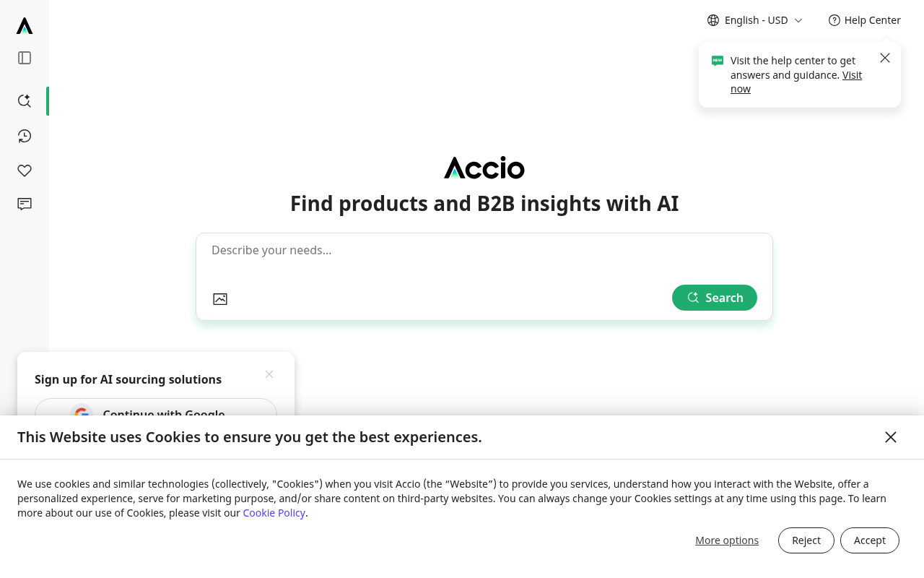Follow the Visit now link
Image resolution: width=924 pixels, height=578 pixels.
point(796,82)
